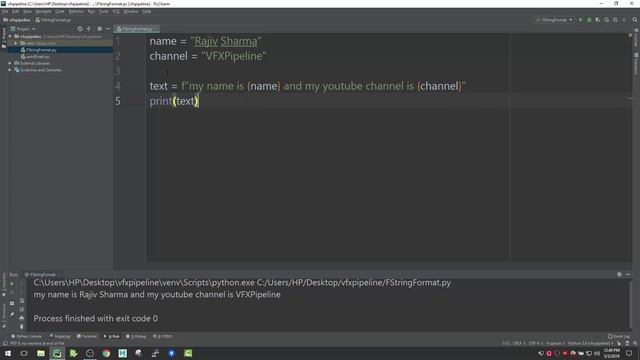Open the VCS menu
The width and height of the screenshot is (640, 360).
coord(116,11)
